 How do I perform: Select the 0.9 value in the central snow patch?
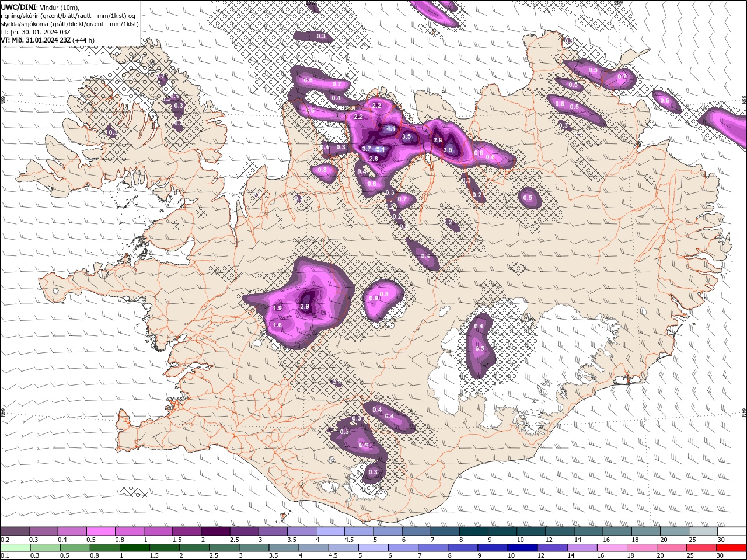[x=374, y=298]
